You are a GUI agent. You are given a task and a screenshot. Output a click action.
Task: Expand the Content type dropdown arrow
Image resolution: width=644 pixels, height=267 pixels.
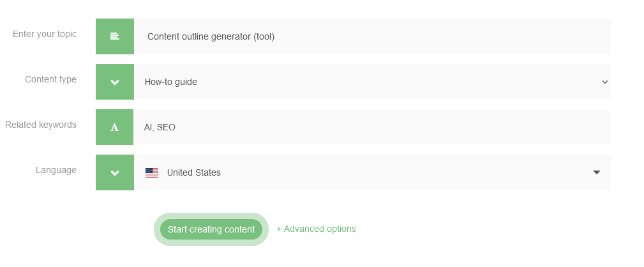pyautogui.click(x=604, y=82)
